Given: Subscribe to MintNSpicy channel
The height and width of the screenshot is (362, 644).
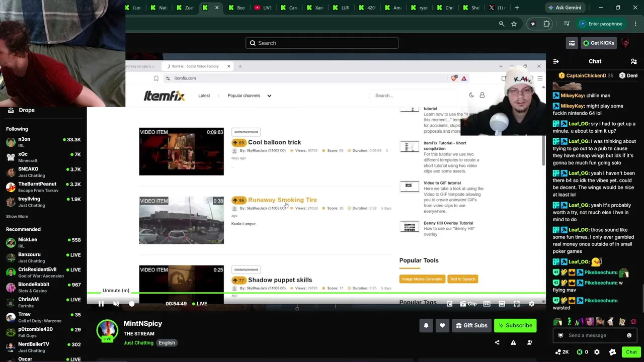Looking at the screenshot, I should pos(516,325).
